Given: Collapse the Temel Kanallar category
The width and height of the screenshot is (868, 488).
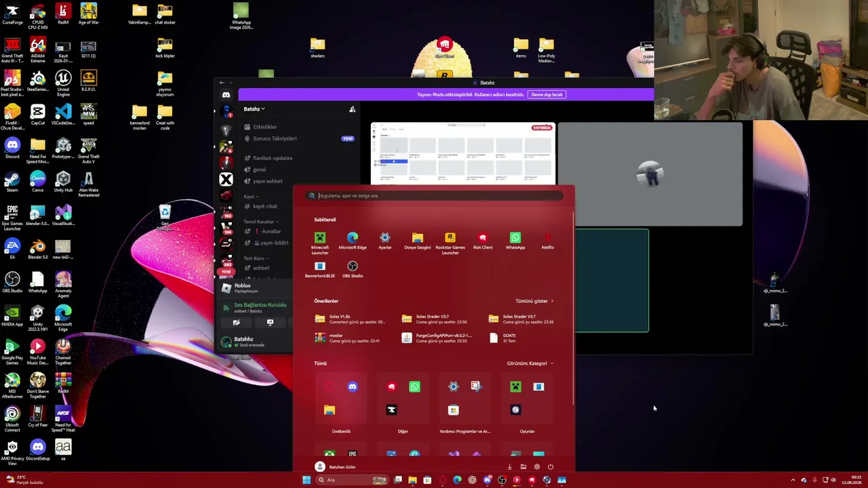Looking at the screenshot, I should (260, 222).
